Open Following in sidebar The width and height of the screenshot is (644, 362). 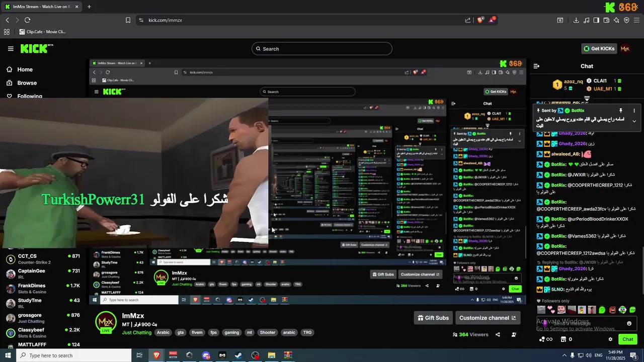(x=24, y=96)
